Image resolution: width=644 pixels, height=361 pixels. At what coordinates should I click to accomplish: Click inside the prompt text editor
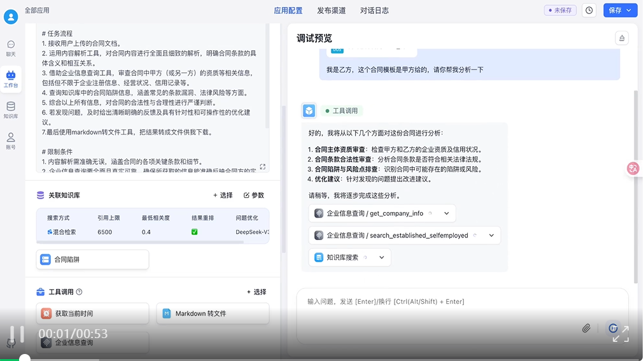pyautogui.click(x=151, y=98)
